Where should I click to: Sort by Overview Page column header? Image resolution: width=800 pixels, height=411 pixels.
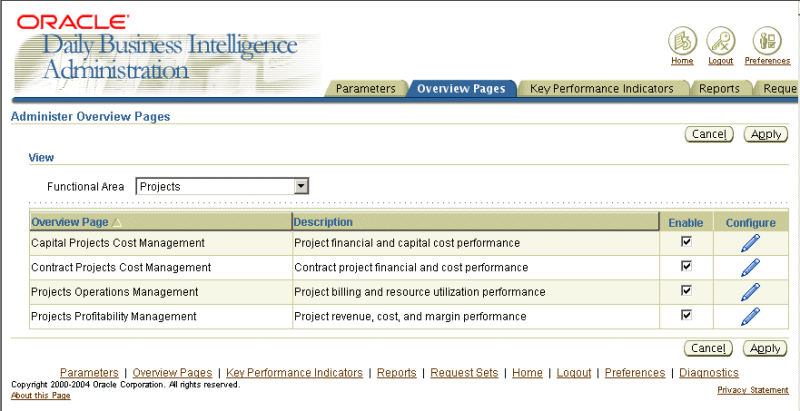pos(70,222)
